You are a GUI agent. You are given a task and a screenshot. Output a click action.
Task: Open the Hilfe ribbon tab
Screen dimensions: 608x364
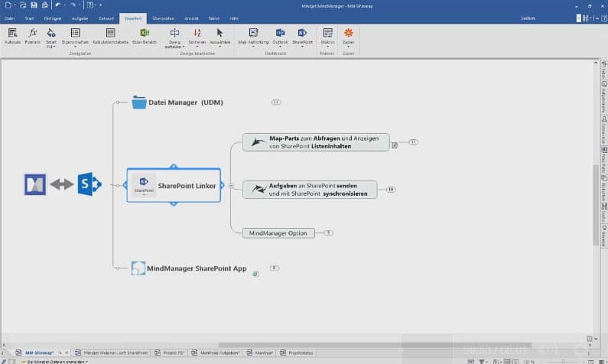coord(234,18)
